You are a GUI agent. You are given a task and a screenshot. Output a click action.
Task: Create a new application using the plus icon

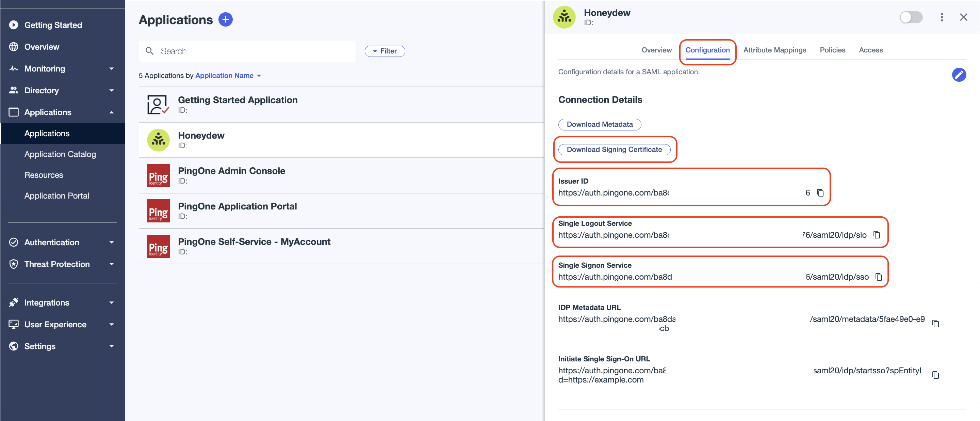coord(226,19)
